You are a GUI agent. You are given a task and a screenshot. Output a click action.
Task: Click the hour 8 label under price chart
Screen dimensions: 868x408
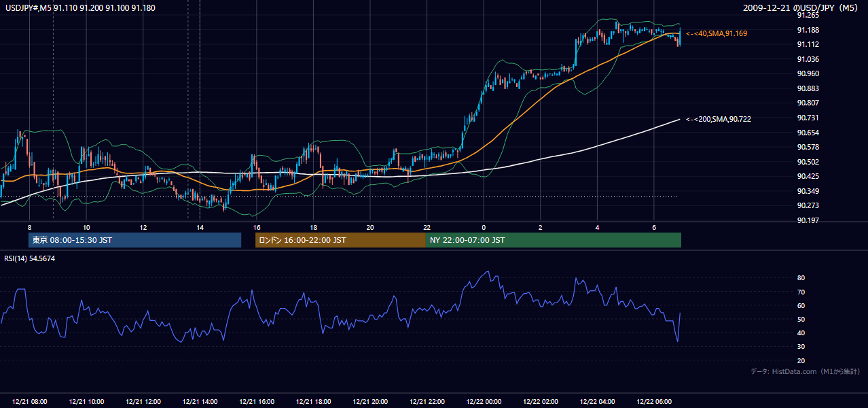[29, 227]
